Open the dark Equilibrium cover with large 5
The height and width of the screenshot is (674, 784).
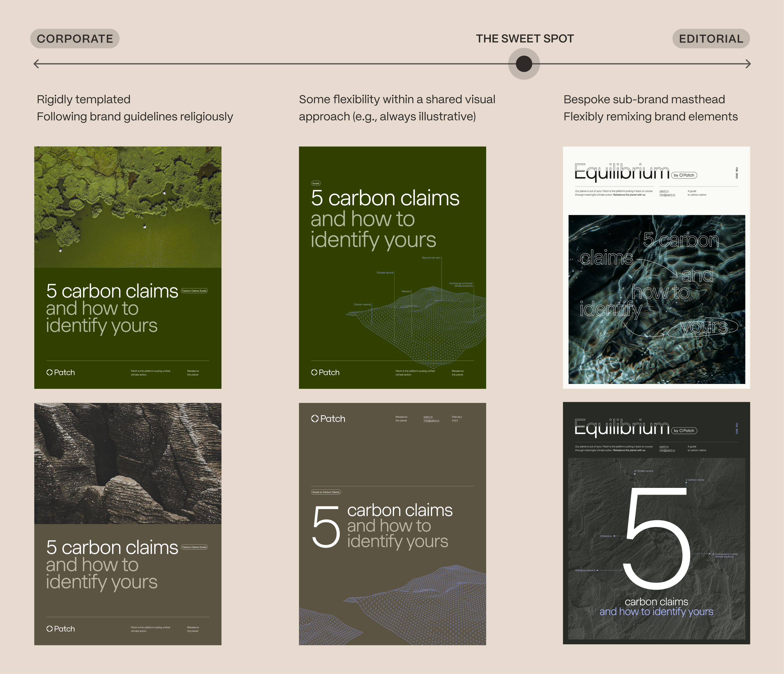656,523
